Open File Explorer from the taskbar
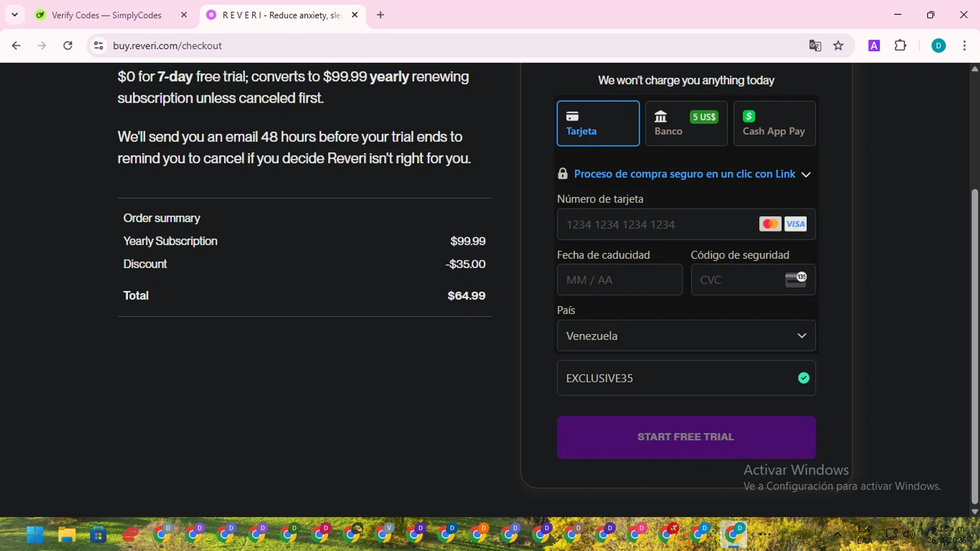Screen dimensions: 980x551 (x=67, y=535)
